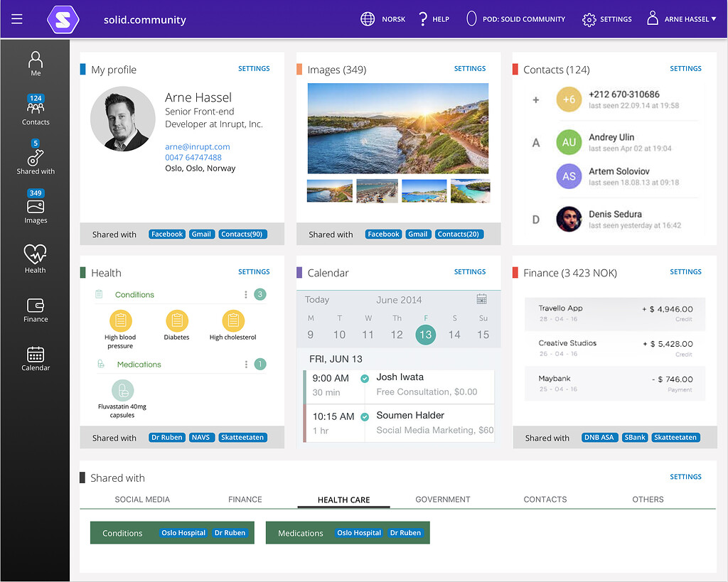This screenshot has width=728, height=582.
Task: Open the first beach thumbnail under Images
Action: 329,190
